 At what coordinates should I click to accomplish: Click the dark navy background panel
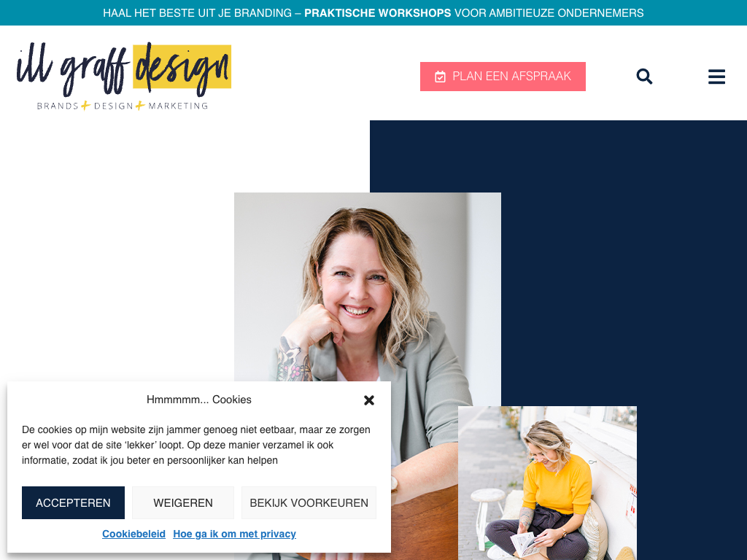[x=619, y=262]
